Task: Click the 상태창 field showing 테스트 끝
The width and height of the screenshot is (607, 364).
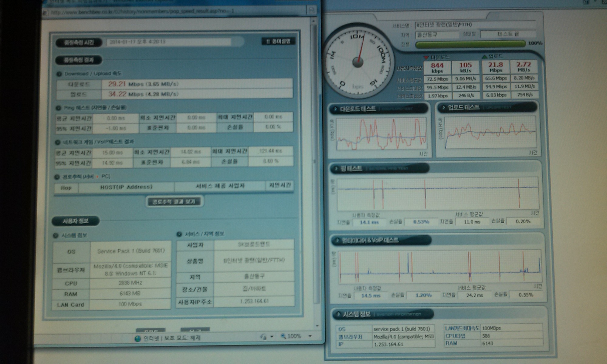Action: [x=508, y=34]
